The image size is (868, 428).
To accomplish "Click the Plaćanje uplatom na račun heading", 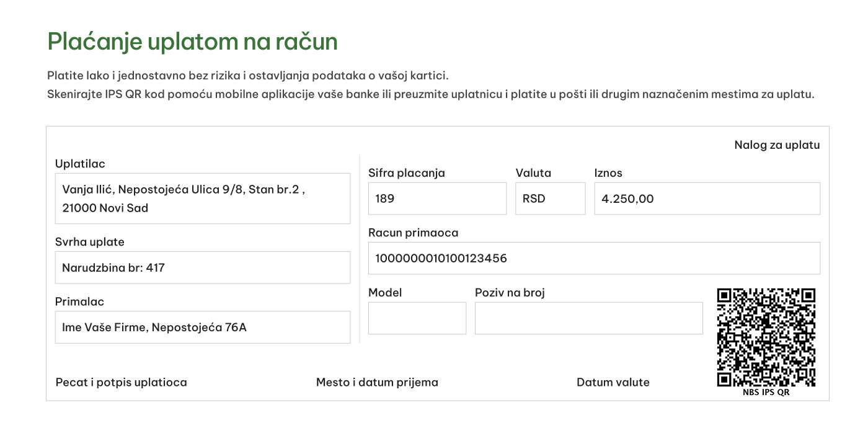I will click(192, 41).
